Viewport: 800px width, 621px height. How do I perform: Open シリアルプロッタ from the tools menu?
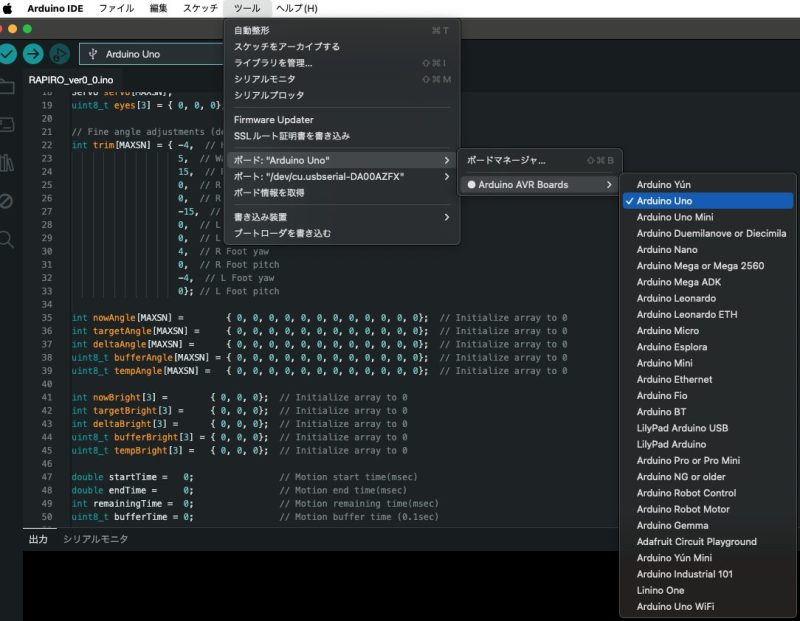343,95
